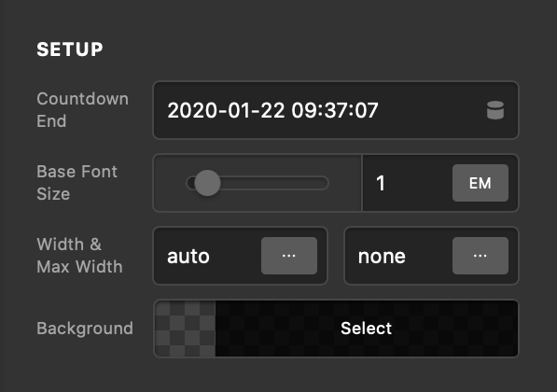Click the Base Font Size slider handle
The image size is (557, 392).
click(x=207, y=183)
